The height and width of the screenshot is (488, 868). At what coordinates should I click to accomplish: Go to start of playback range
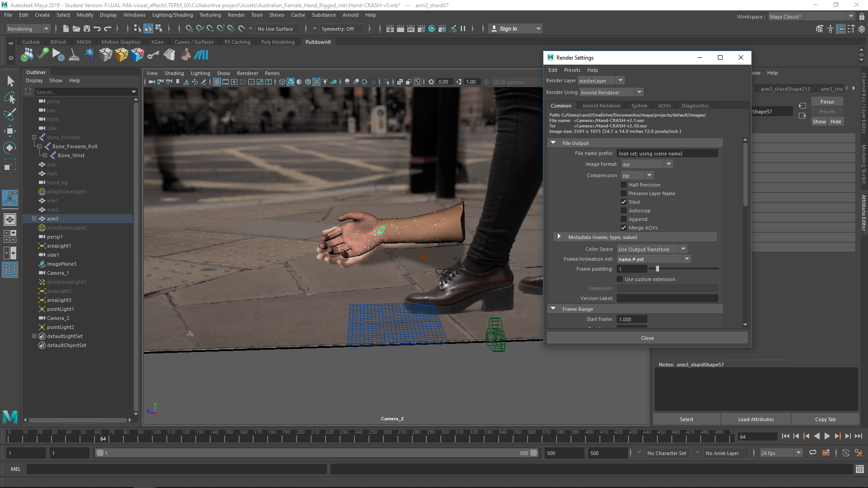785,436
